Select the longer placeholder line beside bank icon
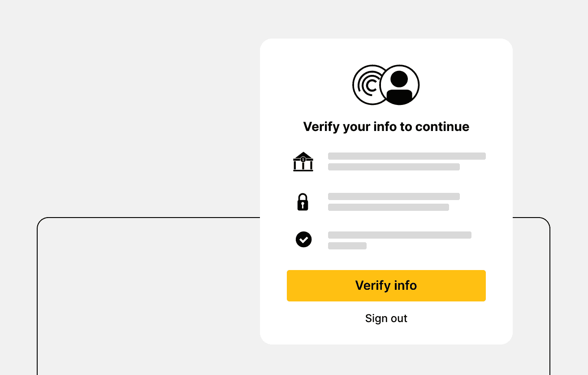The image size is (588, 375). coord(407,156)
